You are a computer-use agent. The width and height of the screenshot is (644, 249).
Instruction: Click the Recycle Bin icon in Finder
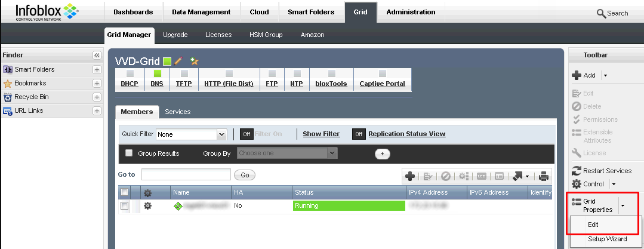pos(8,97)
